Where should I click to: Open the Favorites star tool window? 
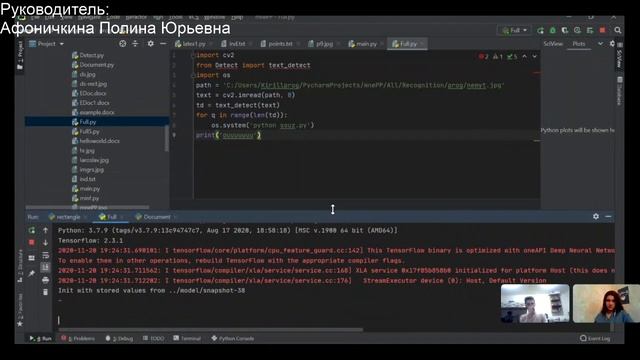click(20, 324)
